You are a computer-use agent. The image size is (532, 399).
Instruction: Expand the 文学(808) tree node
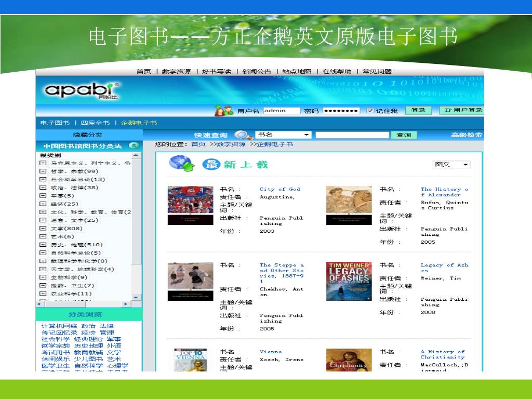[x=43, y=229]
